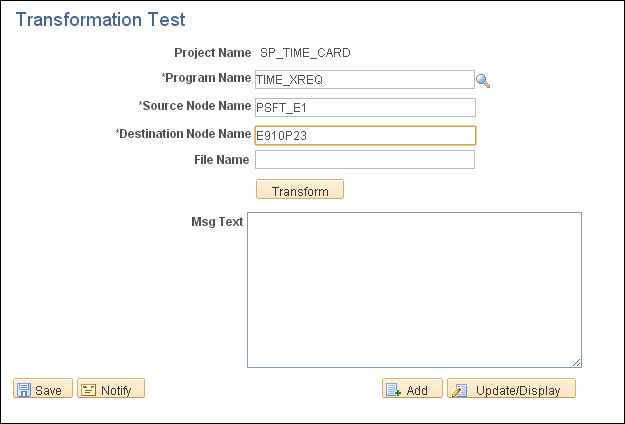Click the floppy disk icon on Save
Screen dimensions: 625x424
pos(24,390)
